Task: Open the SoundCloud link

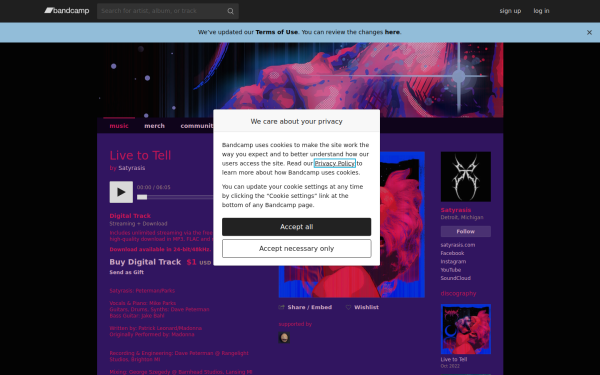Action: point(455,278)
